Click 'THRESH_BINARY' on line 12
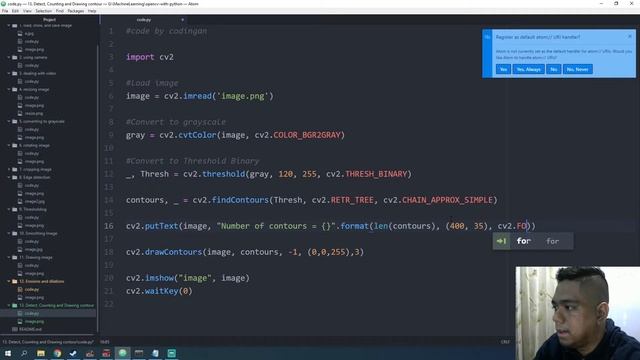The width and height of the screenshot is (640, 360). pos(376,174)
